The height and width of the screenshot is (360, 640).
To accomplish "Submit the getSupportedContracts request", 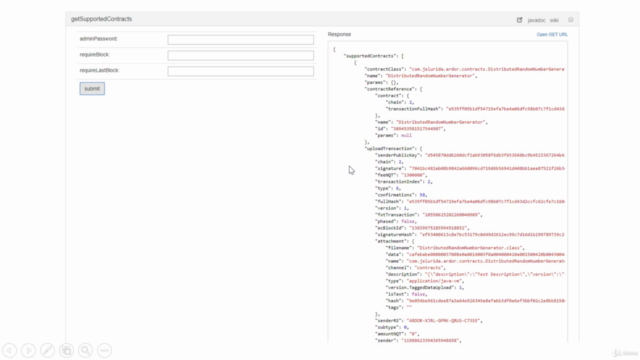I will coord(92,89).
